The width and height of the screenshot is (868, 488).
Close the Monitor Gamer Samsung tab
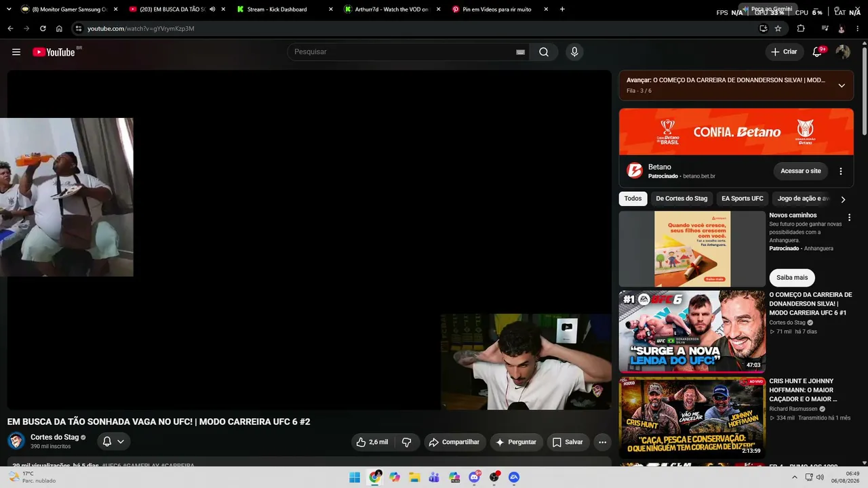(x=115, y=9)
